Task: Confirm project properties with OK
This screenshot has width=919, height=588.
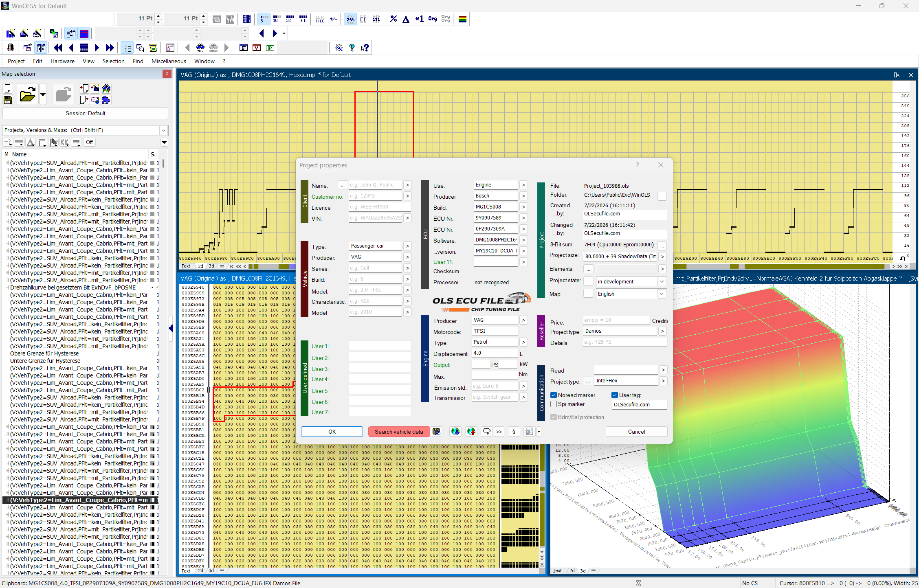Action: tap(332, 432)
